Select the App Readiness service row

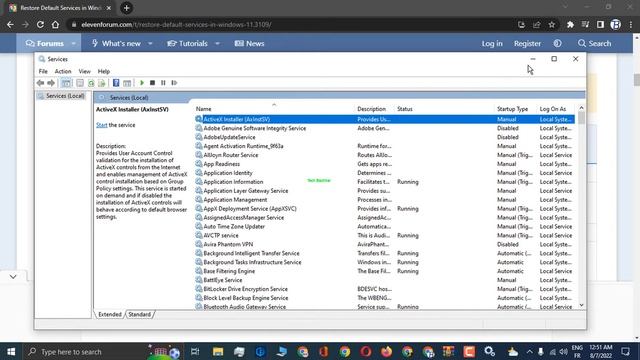point(384,164)
